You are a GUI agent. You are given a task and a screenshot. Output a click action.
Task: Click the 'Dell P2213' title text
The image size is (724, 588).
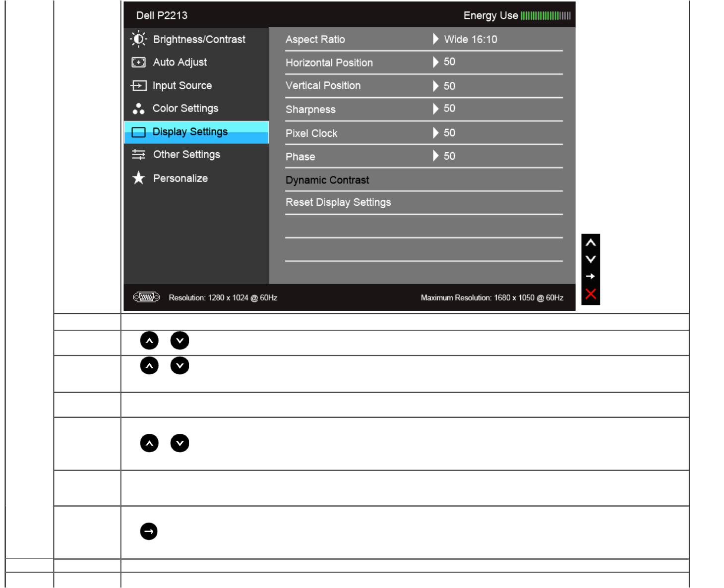pyautogui.click(x=162, y=15)
